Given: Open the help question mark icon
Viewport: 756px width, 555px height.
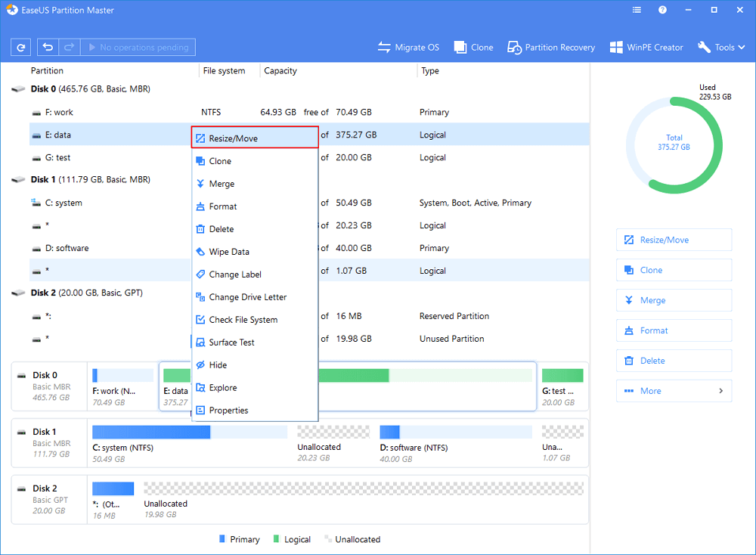Looking at the screenshot, I should tap(662, 10).
